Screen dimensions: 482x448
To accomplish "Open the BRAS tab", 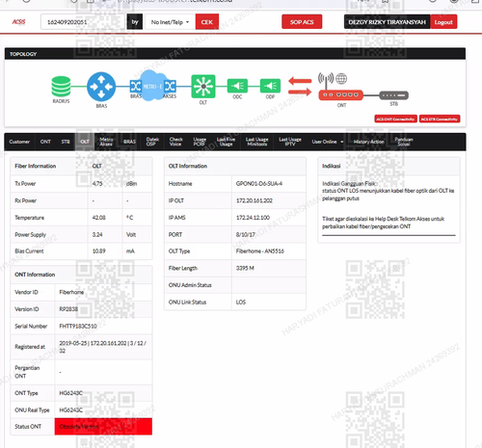I will pos(129,142).
